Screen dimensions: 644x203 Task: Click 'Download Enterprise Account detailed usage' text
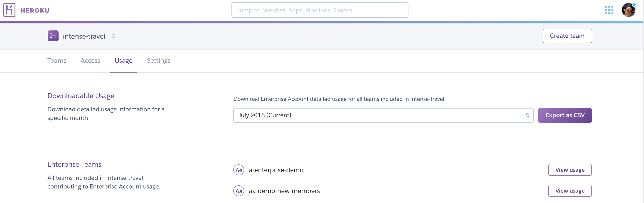click(x=339, y=99)
